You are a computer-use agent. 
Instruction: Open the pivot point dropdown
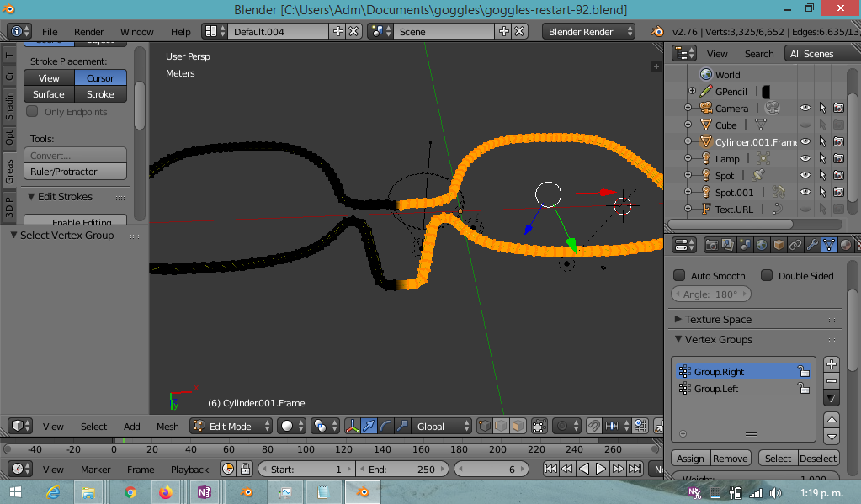(324, 426)
